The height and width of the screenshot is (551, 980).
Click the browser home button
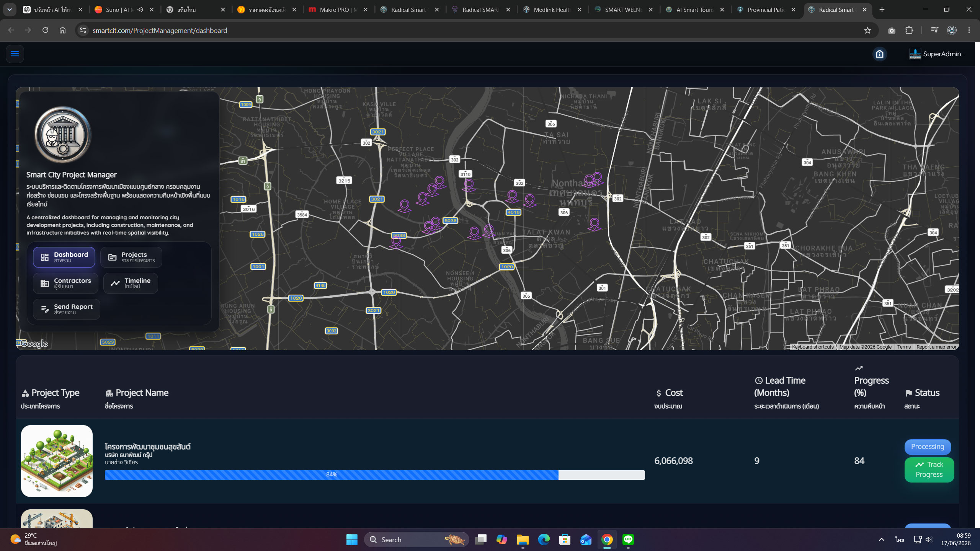[x=62, y=30]
